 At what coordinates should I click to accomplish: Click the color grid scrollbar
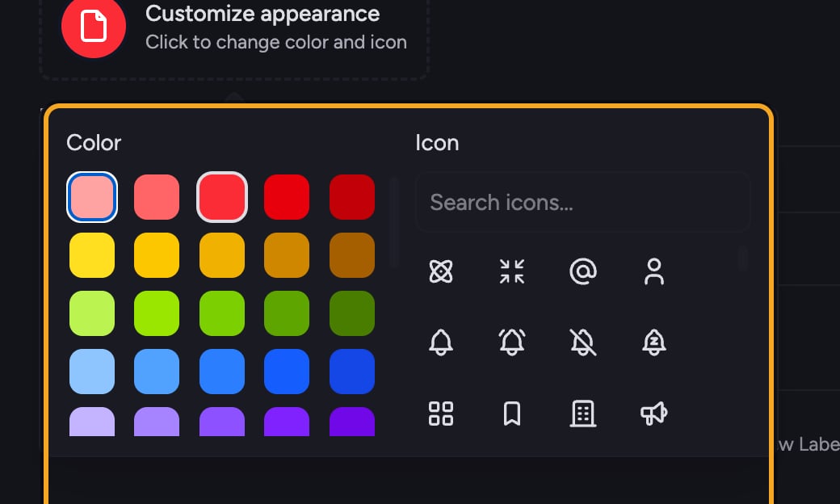(394, 222)
